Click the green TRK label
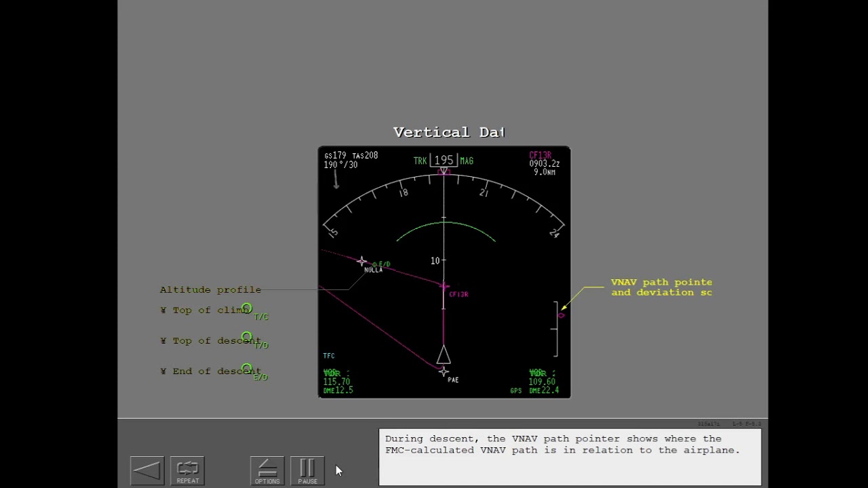 [x=420, y=161]
